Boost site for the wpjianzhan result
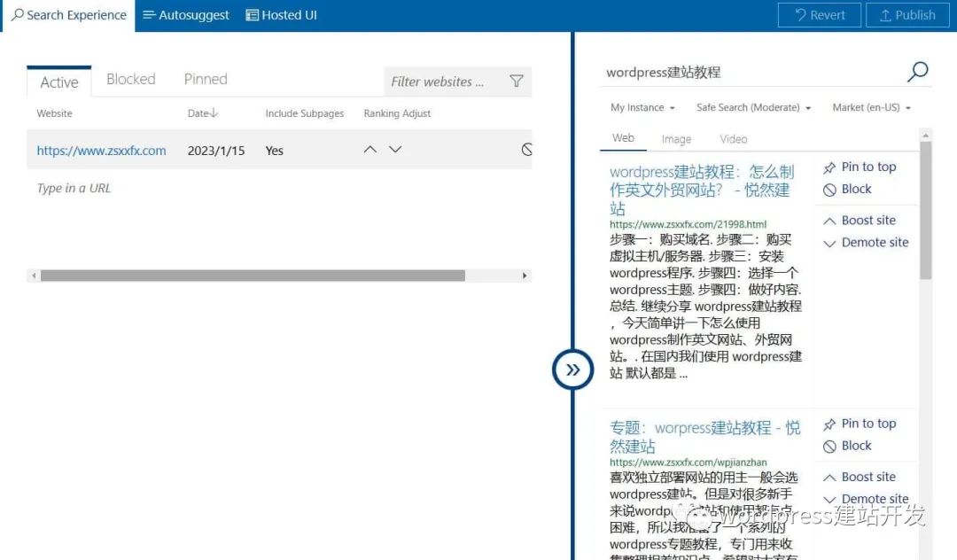The height and width of the screenshot is (560, 957). [860, 477]
